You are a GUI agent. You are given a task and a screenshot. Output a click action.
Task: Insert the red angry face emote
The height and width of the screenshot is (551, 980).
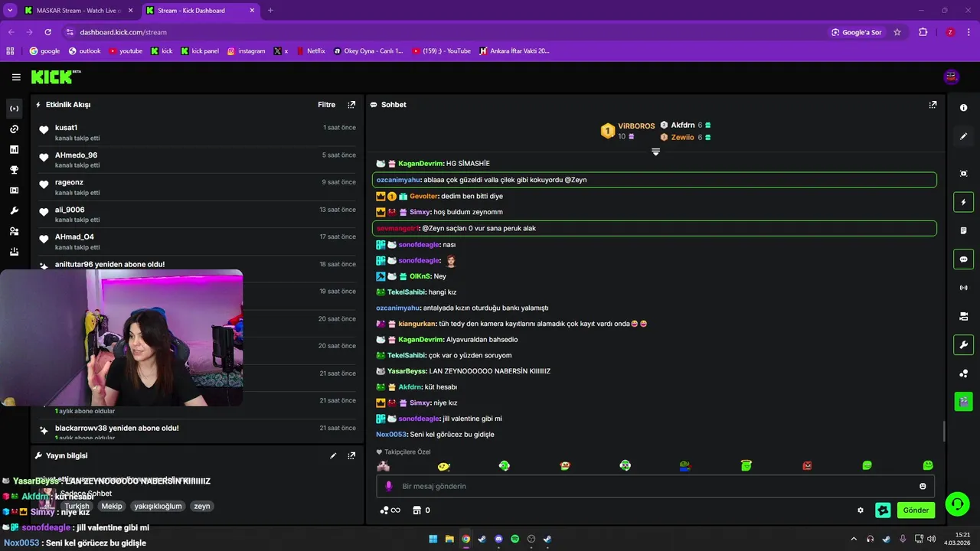pyautogui.click(x=807, y=465)
